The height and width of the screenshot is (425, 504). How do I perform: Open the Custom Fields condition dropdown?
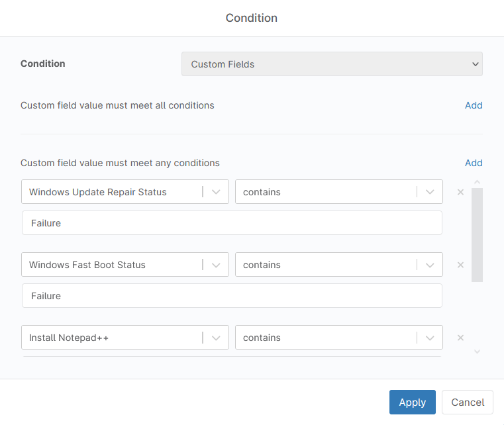[332, 64]
